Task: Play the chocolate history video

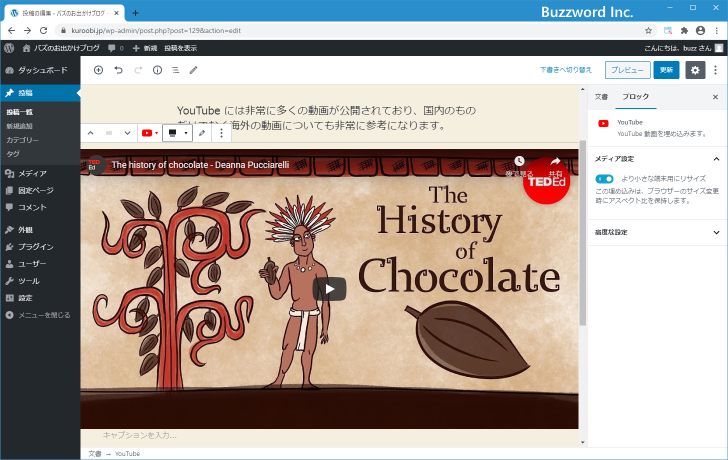Action: [x=329, y=289]
